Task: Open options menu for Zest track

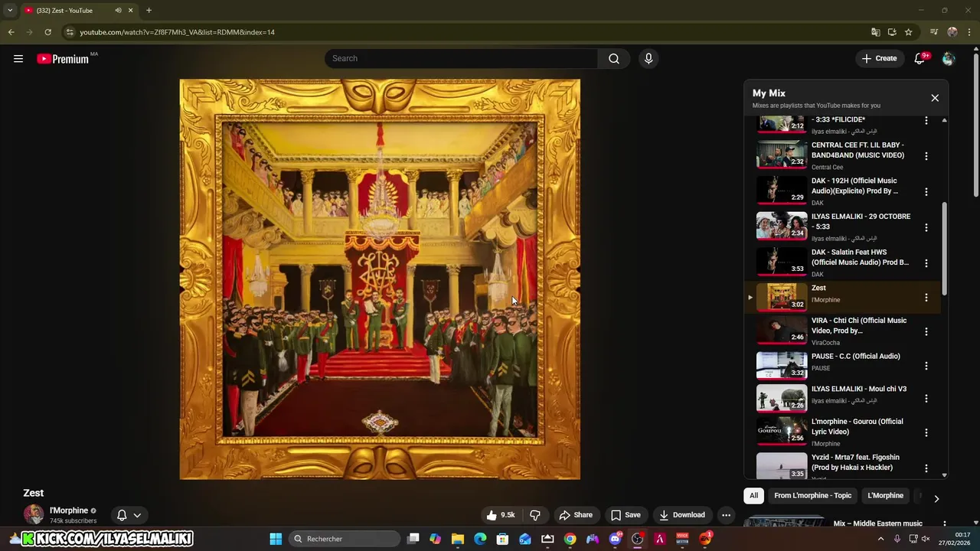Action: (x=926, y=298)
